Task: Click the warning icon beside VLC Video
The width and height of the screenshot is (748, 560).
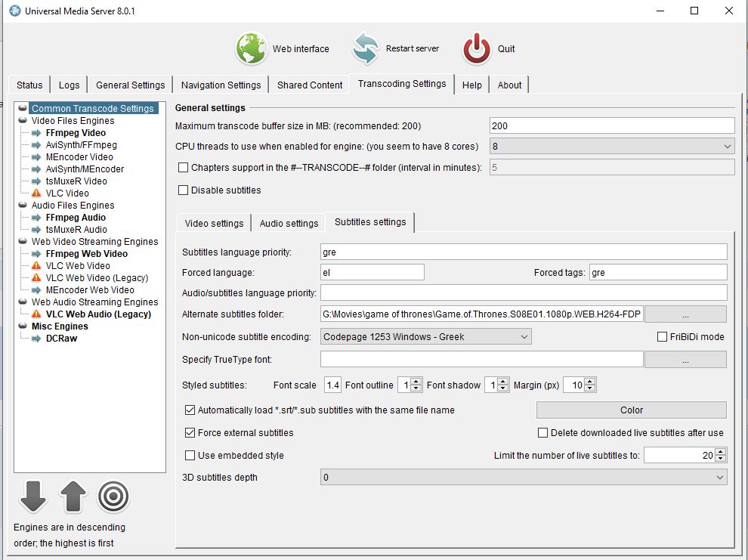Action: pos(36,193)
